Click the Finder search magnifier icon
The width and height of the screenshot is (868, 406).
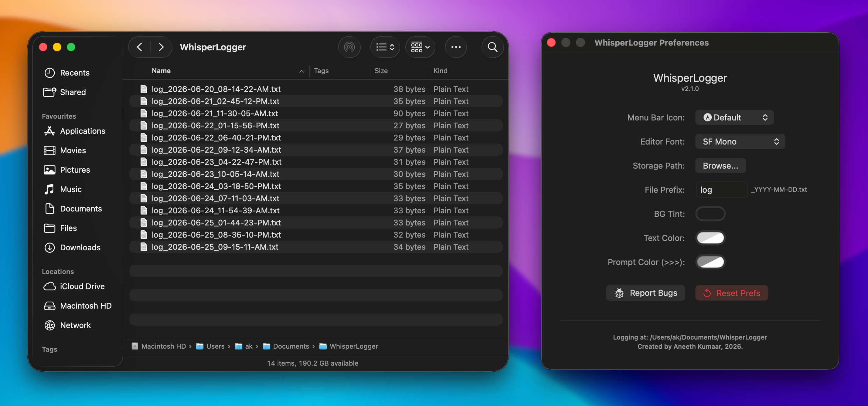click(x=493, y=47)
